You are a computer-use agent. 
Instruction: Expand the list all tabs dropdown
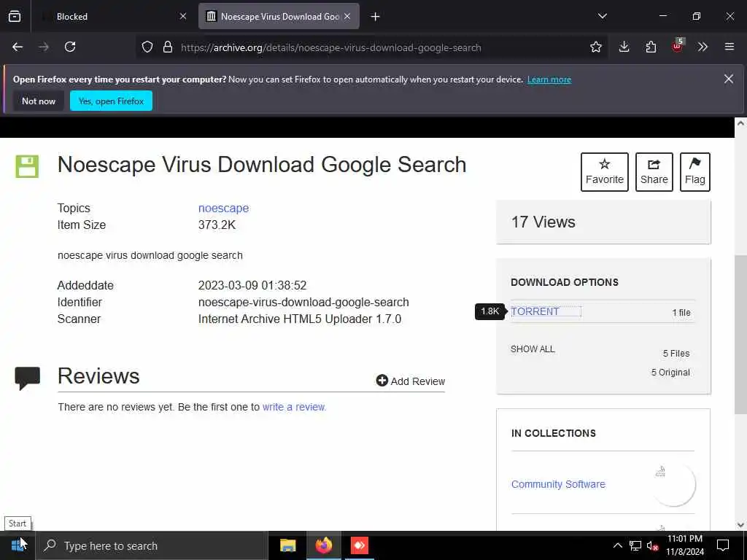602,16
